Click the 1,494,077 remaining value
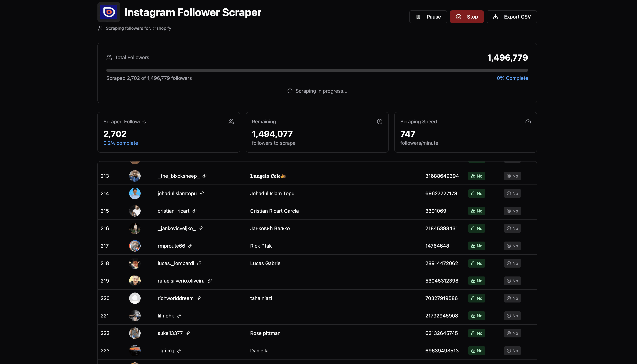The width and height of the screenshot is (637, 364). pos(272,134)
